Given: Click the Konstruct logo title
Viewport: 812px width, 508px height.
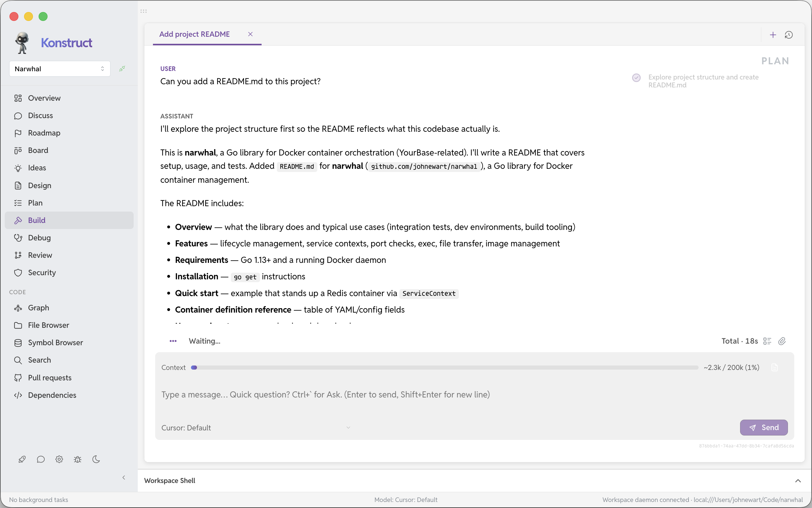Looking at the screenshot, I should pyautogui.click(x=67, y=43).
